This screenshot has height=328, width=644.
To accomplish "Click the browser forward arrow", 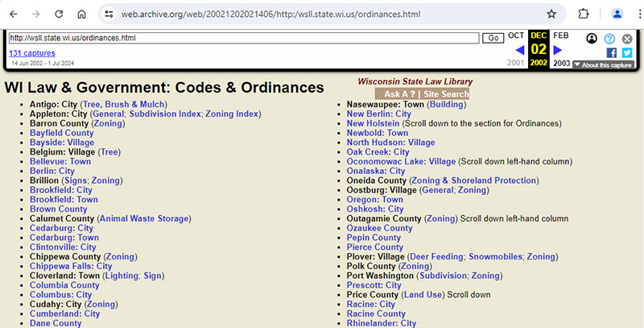I will coord(36,14).
